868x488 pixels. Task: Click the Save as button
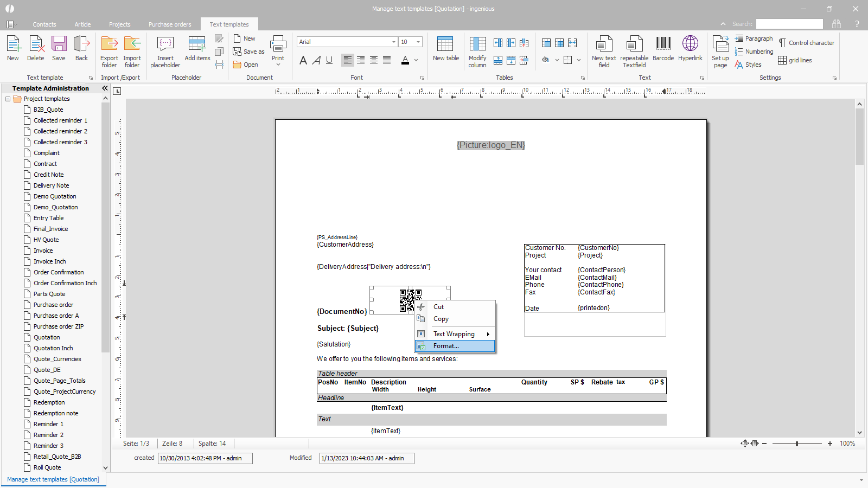pos(249,52)
